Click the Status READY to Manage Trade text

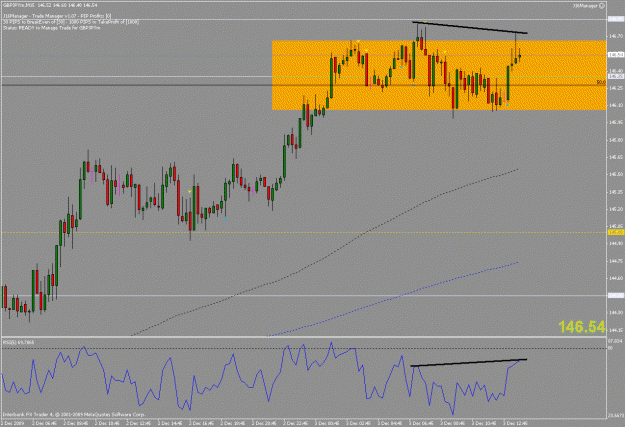pos(54,28)
